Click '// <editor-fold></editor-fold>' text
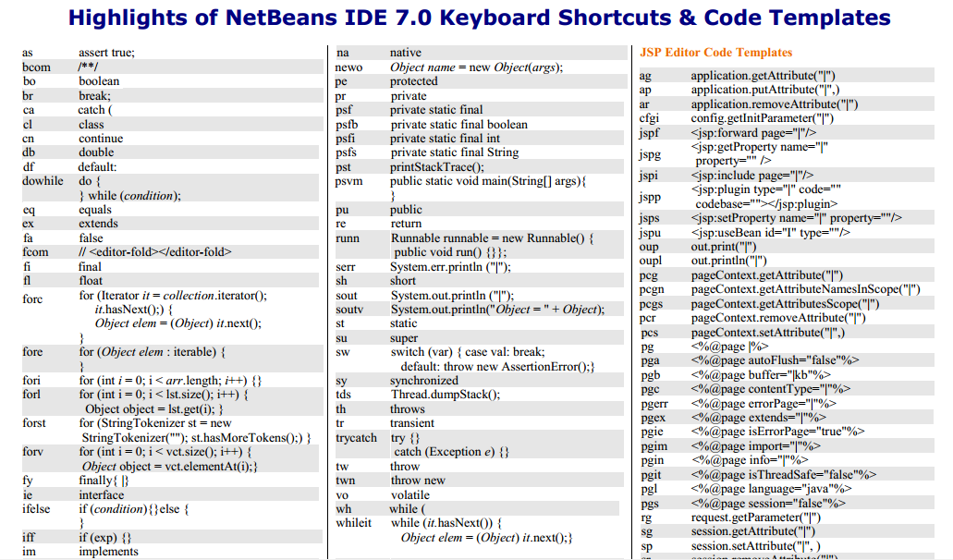This screenshot has height=560, width=953. point(155,252)
